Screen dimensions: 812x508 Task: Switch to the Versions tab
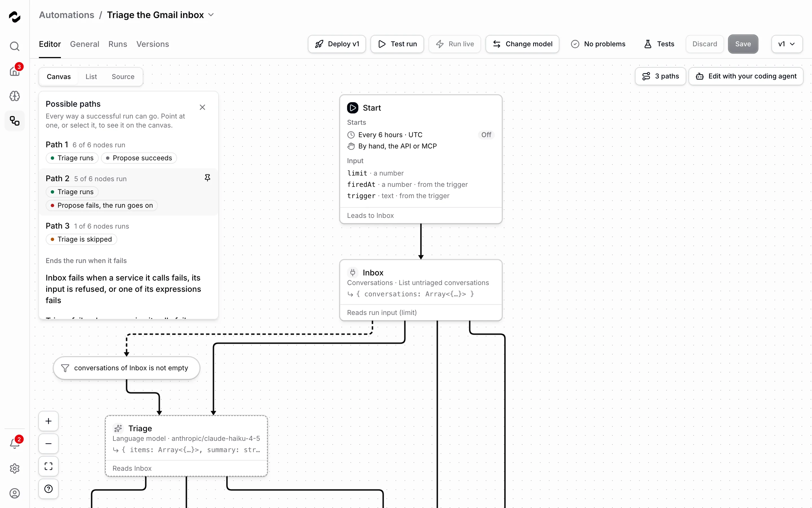pyautogui.click(x=153, y=44)
